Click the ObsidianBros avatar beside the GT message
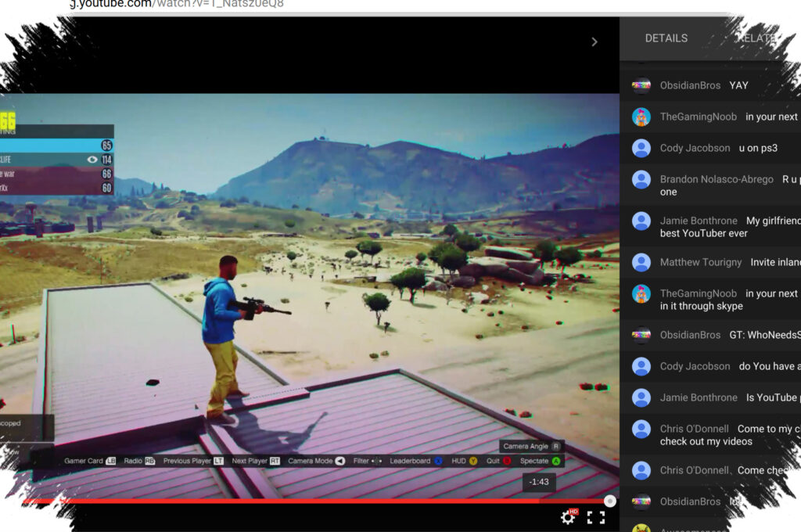 641,335
